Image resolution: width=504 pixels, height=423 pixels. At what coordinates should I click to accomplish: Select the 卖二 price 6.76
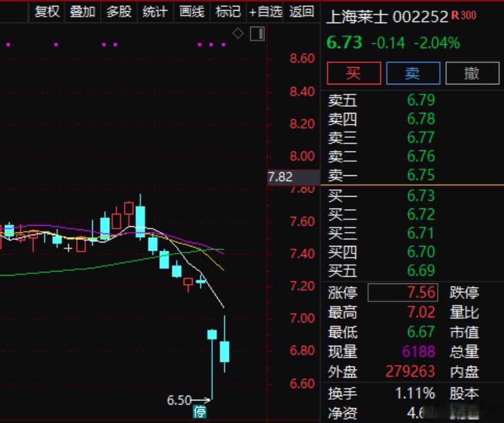[x=421, y=156]
